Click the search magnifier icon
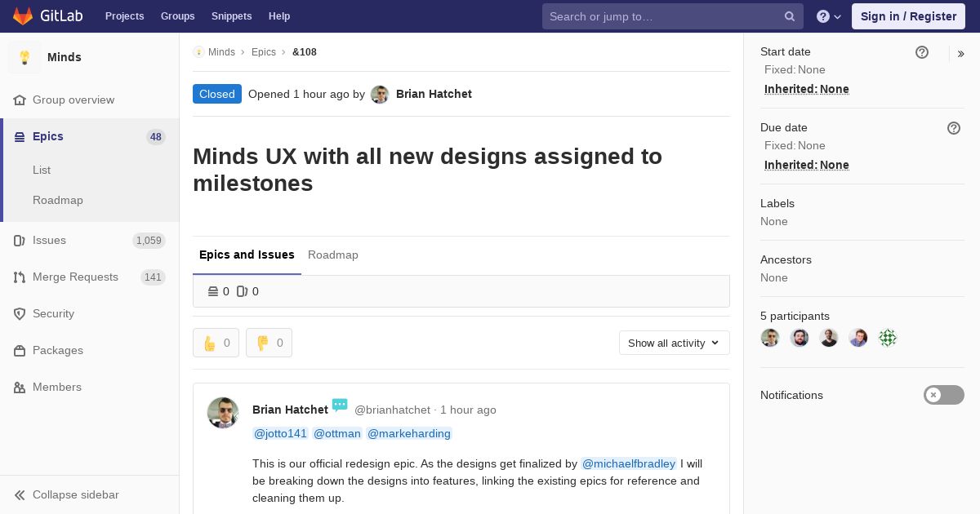 tap(790, 16)
